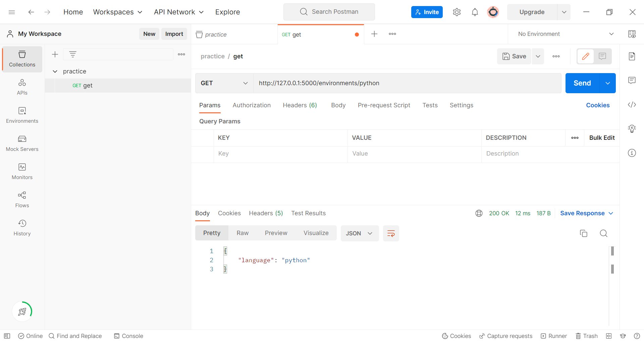
Task: Open the notifications bell
Action: tap(475, 12)
